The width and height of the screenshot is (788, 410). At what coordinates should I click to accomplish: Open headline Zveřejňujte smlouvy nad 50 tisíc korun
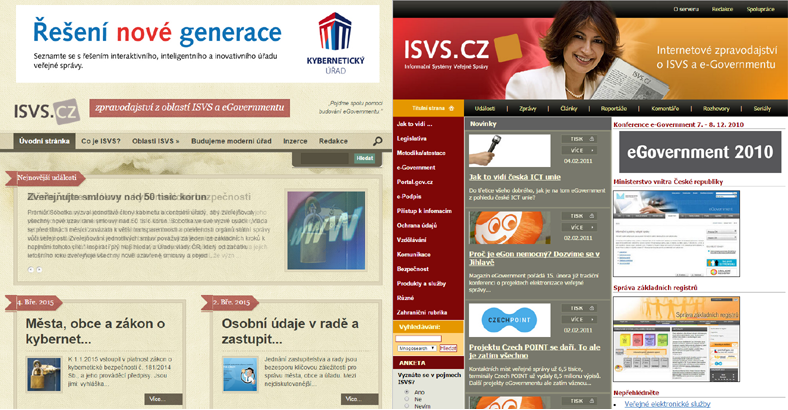coord(117,196)
